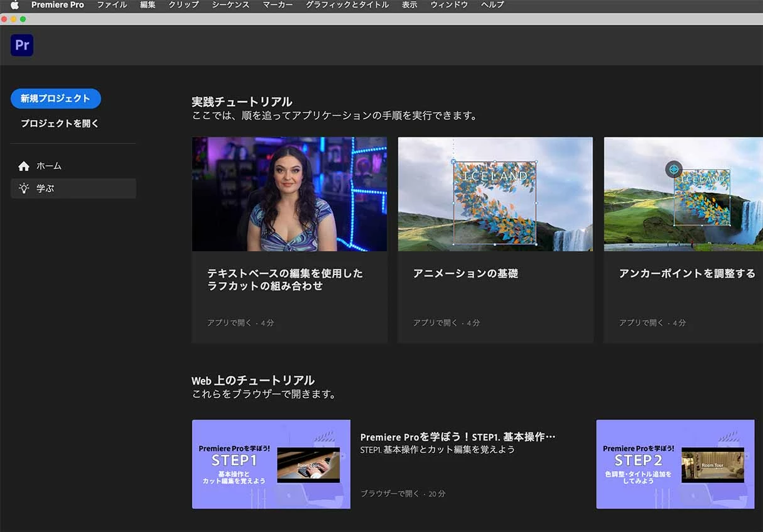This screenshot has height=532, width=763.
Task: Click ブラウザーで開く・20分 text
Action: (403, 494)
